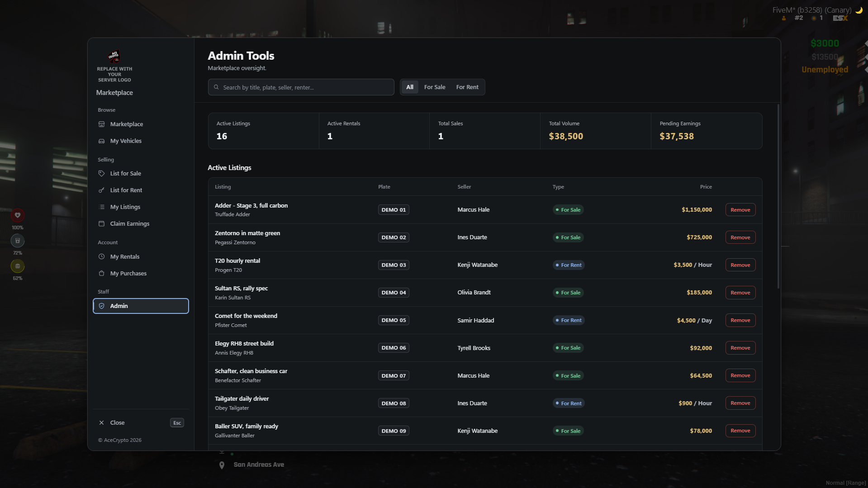Image resolution: width=868 pixels, height=488 pixels.
Task: Focus the search by title, plate field
Action: click(x=301, y=87)
